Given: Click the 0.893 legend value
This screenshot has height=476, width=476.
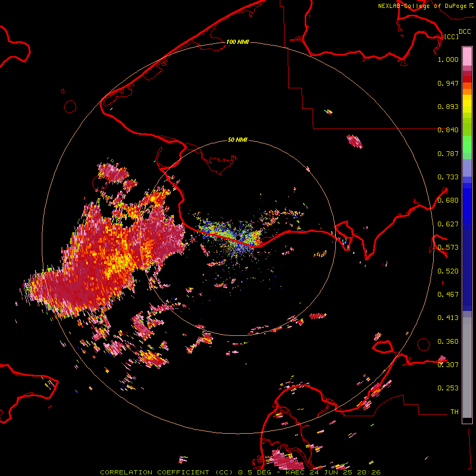Looking at the screenshot, I should click(448, 106).
